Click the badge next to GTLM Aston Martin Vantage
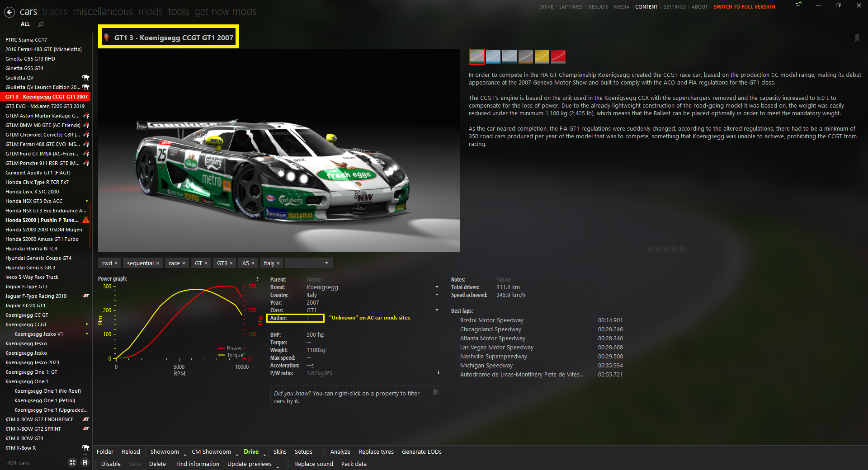The image size is (868, 470). (86, 116)
